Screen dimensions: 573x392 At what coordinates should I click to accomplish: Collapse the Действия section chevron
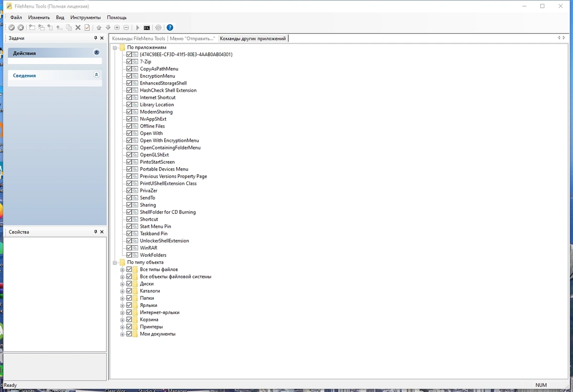tap(96, 53)
